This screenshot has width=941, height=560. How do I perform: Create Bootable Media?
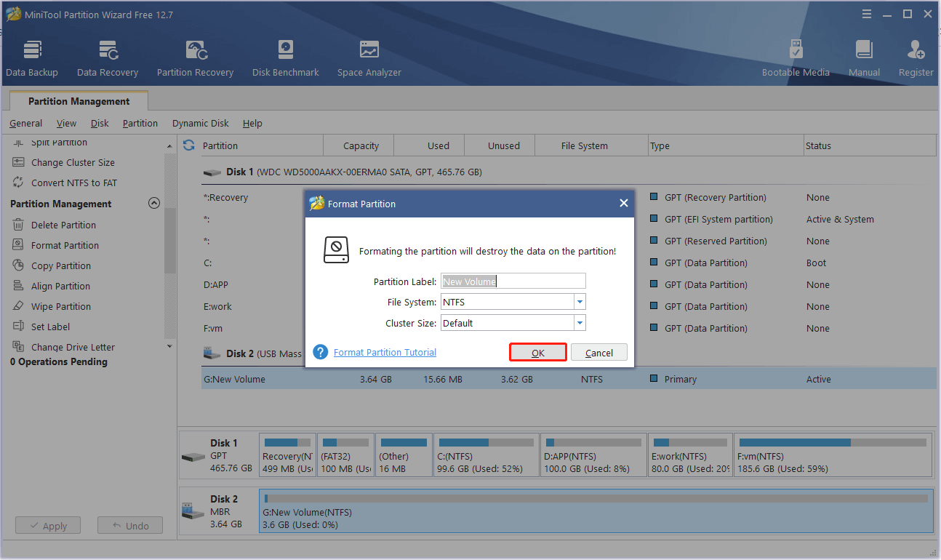[796, 59]
